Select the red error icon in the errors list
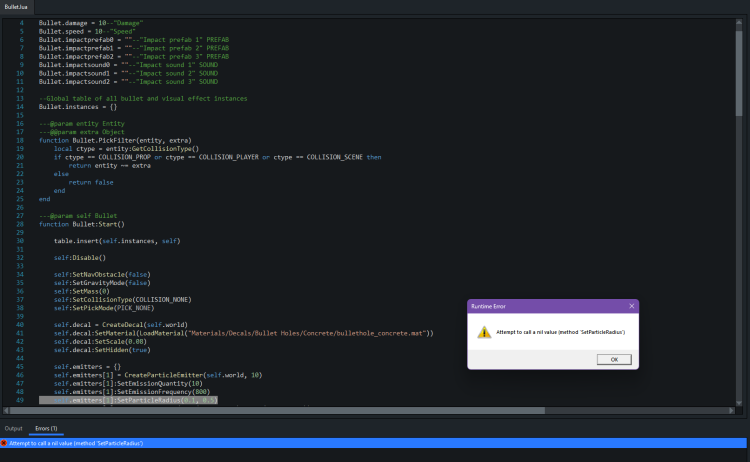Image resolution: width=750 pixels, height=462 pixels. pos(4,442)
